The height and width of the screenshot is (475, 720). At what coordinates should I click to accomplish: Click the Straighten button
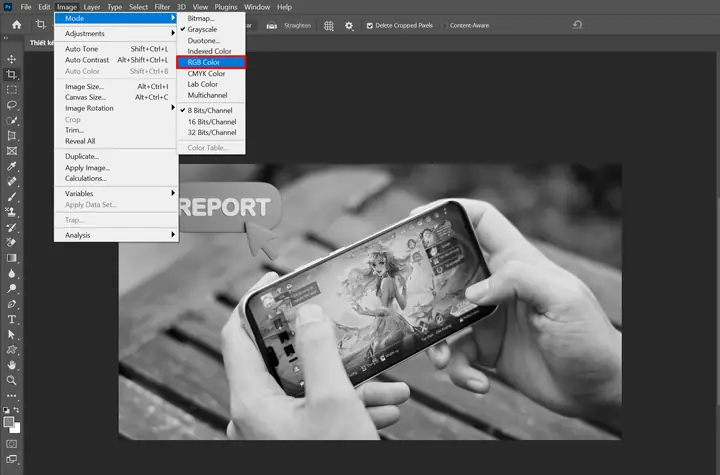tap(297, 25)
